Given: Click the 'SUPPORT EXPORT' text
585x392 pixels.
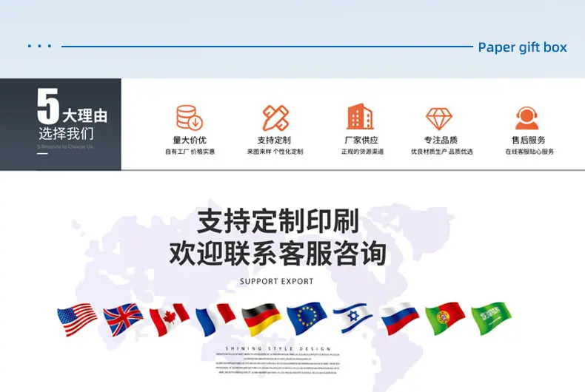Looking at the screenshot, I should (277, 282).
